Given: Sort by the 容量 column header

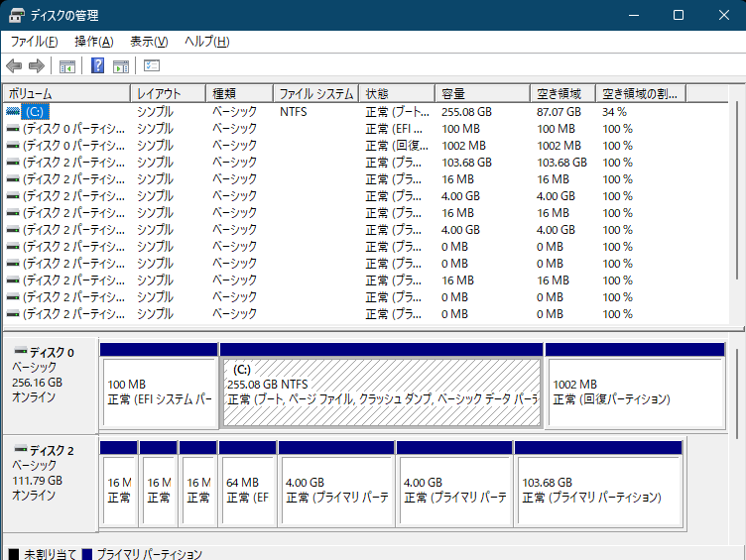Looking at the screenshot, I should [482, 93].
